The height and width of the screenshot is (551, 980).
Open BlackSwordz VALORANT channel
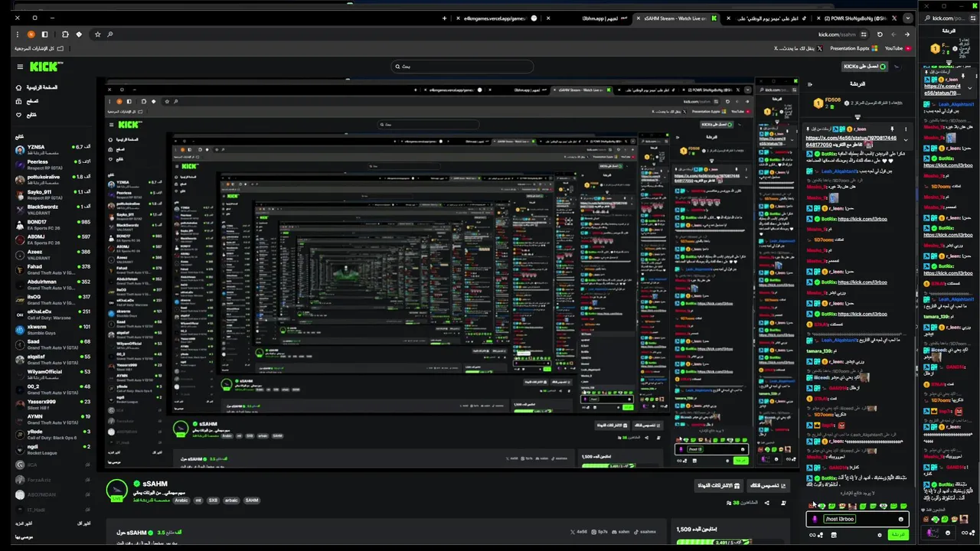(52, 210)
